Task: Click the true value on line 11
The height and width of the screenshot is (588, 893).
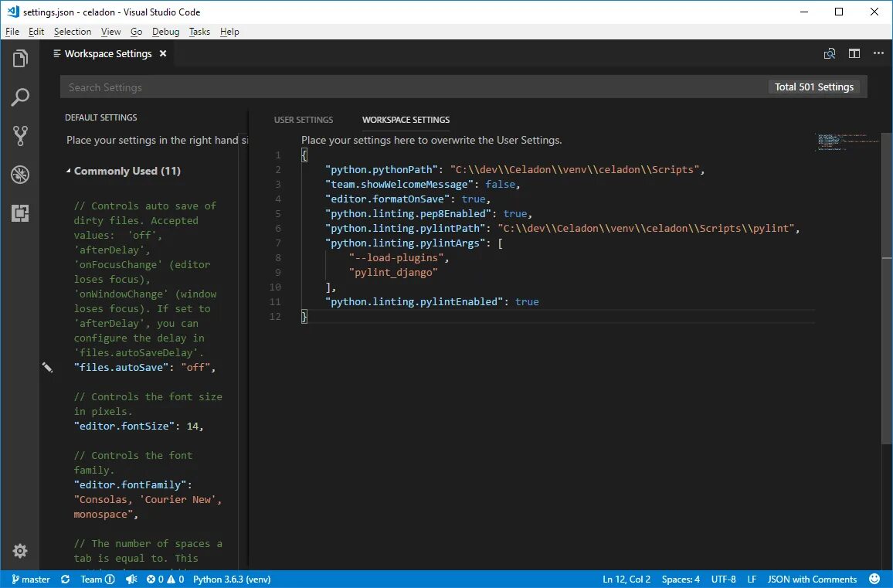Action: tap(527, 302)
